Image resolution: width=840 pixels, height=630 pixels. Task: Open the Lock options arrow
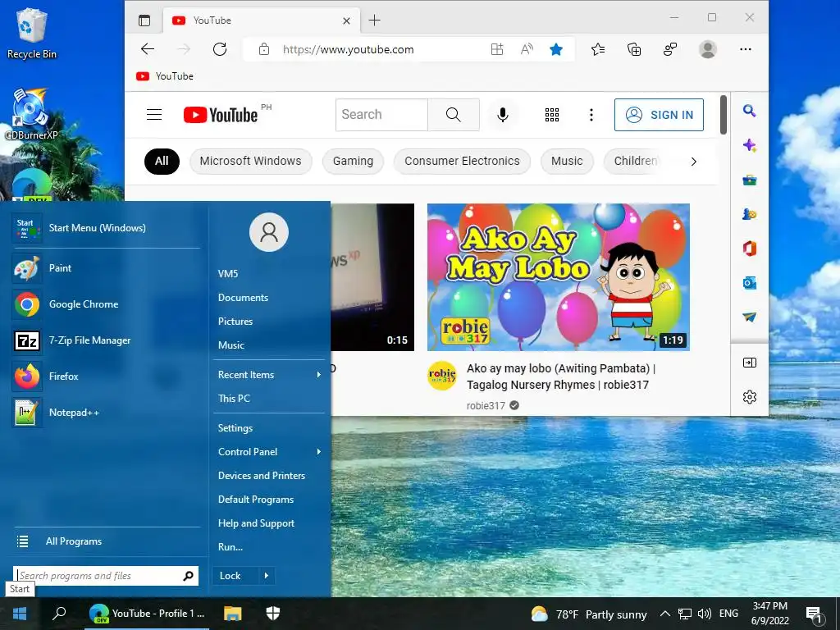[267, 576]
